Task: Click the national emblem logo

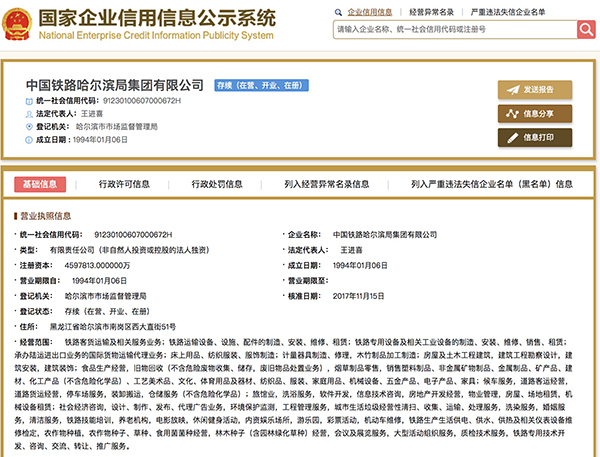Action: click(17, 24)
